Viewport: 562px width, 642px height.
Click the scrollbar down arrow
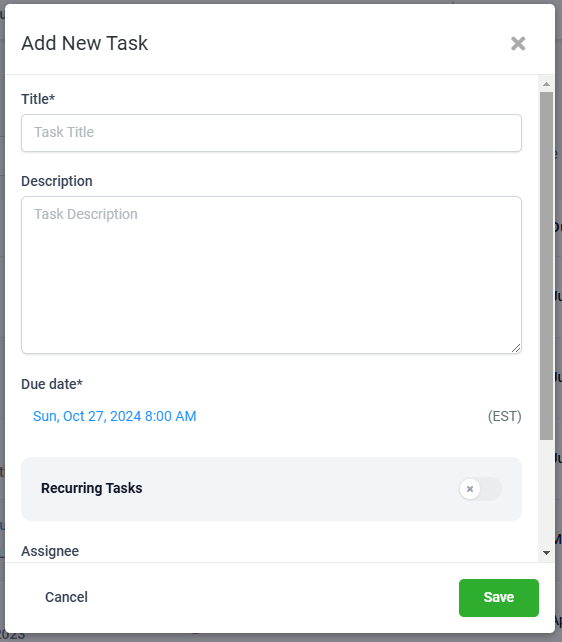[546, 553]
